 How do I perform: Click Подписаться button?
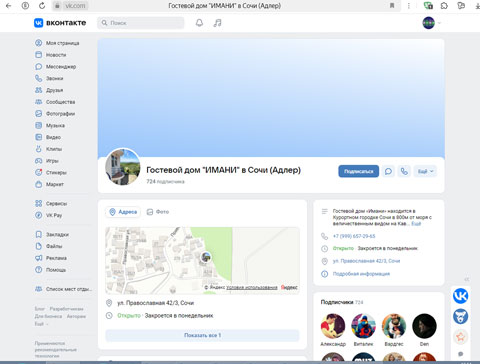coord(359,171)
